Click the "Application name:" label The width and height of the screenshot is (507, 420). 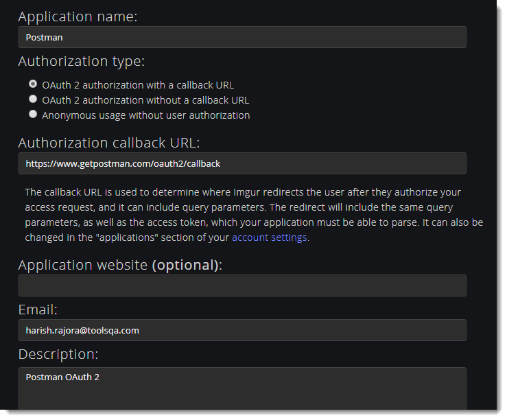click(78, 16)
